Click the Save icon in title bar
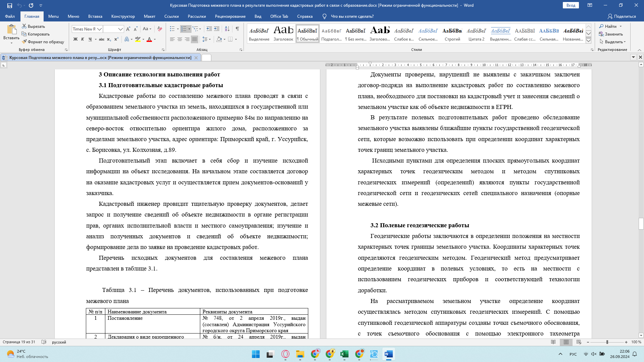 click(9, 5)
